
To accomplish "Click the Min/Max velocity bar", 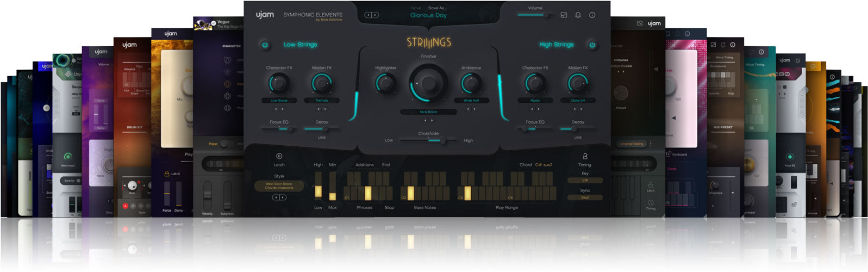I will [x=333, y=186].
